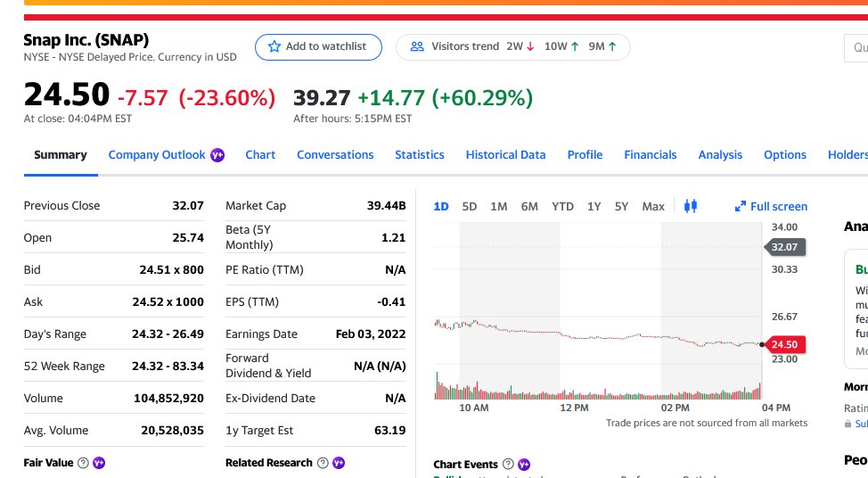Screen dimensions: 868x478
Task: Click the 32.07 previous close chart label
Action: [x=784, y=247]
